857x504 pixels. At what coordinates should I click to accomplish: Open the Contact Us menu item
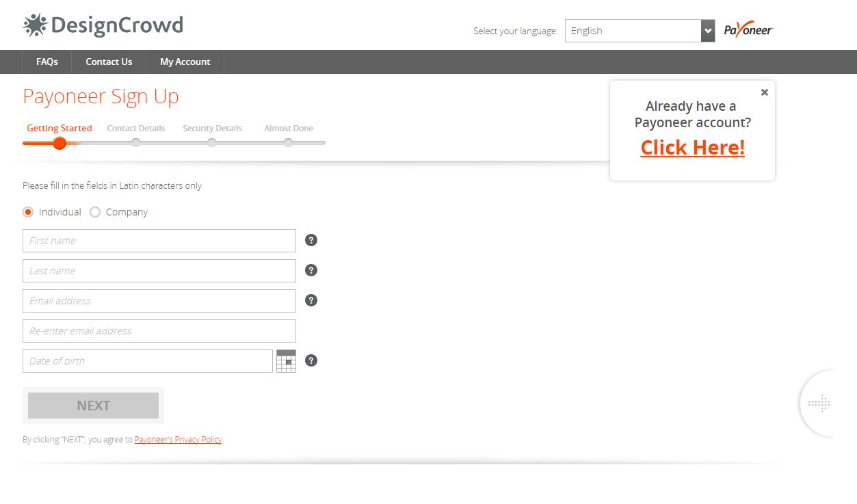coord(109,62)
